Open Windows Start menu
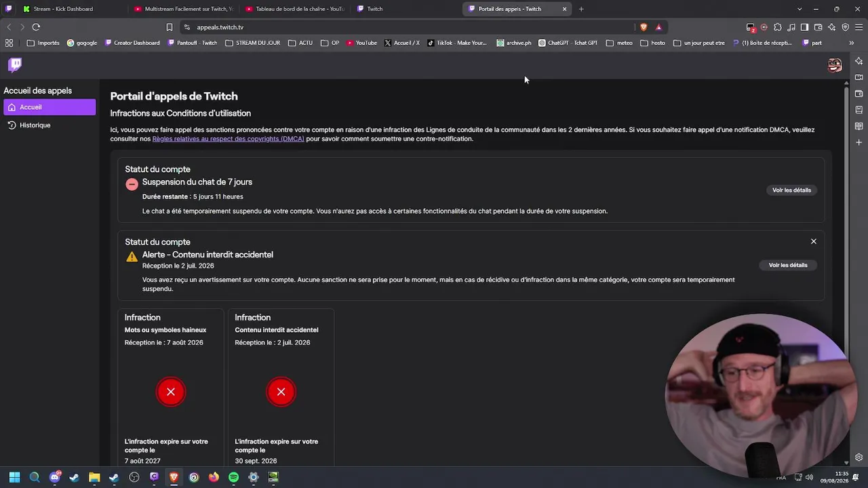 (14, 477)
